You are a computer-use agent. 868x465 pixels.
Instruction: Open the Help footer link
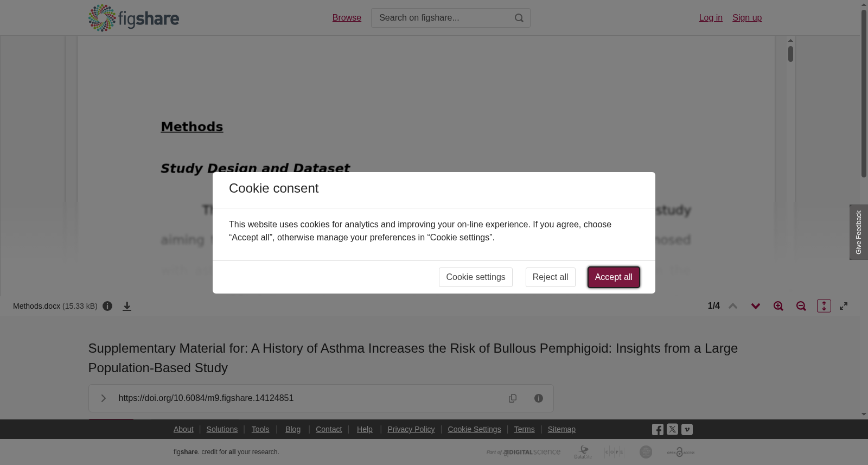(365, 429)
